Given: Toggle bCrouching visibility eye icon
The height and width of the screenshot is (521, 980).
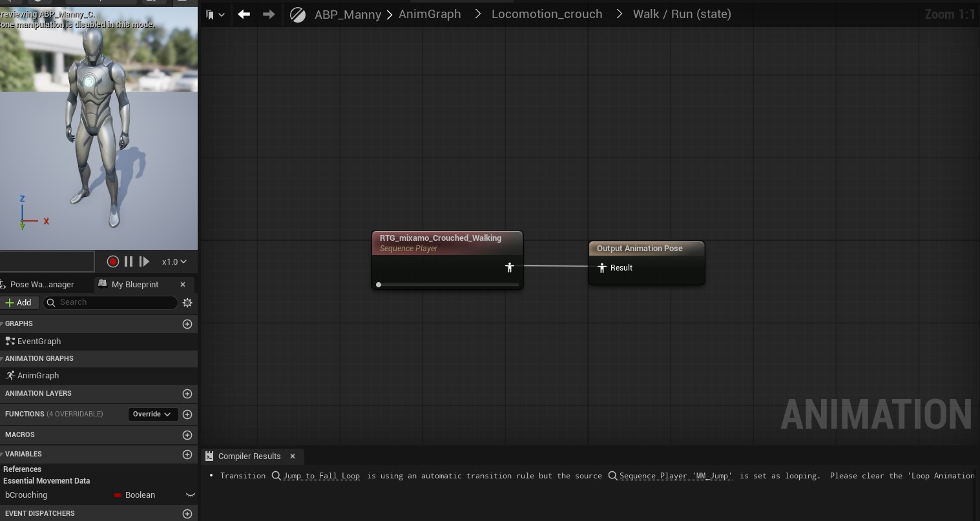Looking at the screenshot, I should (191, 495).
